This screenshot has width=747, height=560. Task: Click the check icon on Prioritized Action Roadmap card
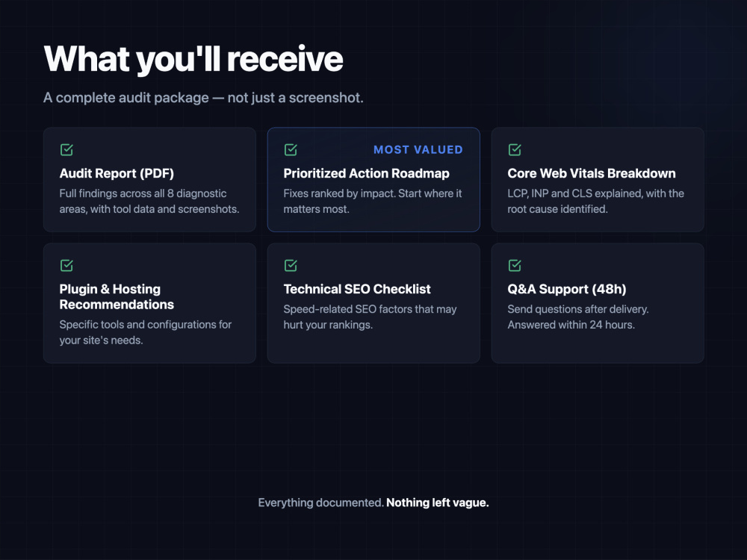click(291, 149)
